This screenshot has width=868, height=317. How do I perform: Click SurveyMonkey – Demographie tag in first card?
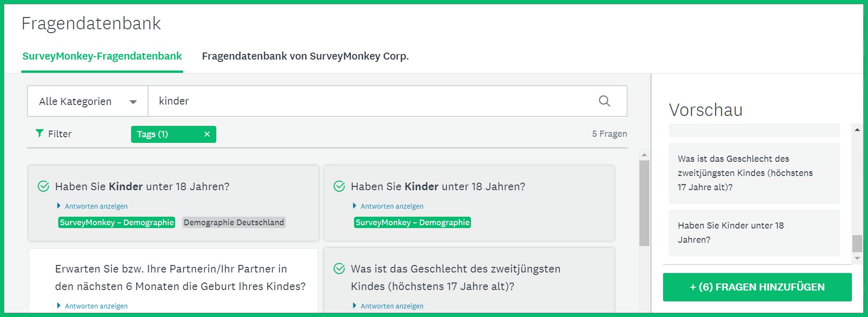tap(117, 222)
